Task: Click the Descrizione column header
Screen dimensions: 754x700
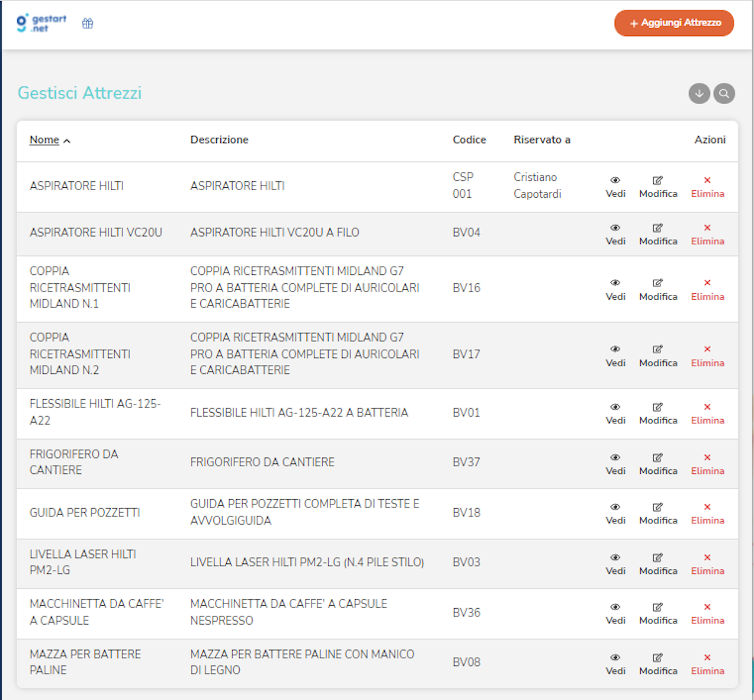Action: 219,140
